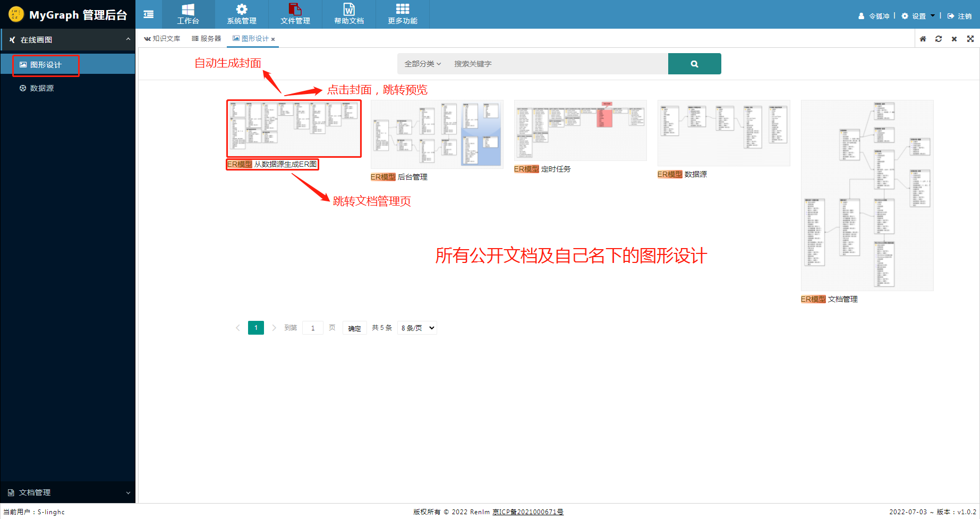
Task: Open the 文件管理 module
Action: tap(295, 14)
